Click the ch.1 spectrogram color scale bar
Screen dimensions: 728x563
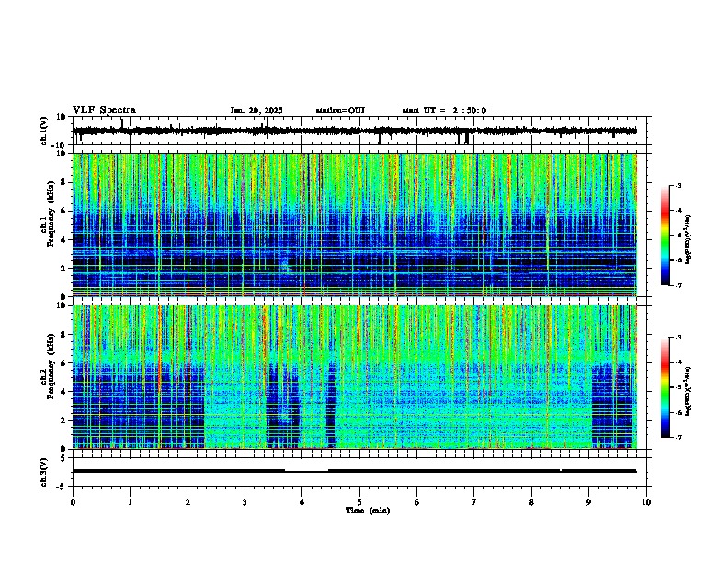665,236
